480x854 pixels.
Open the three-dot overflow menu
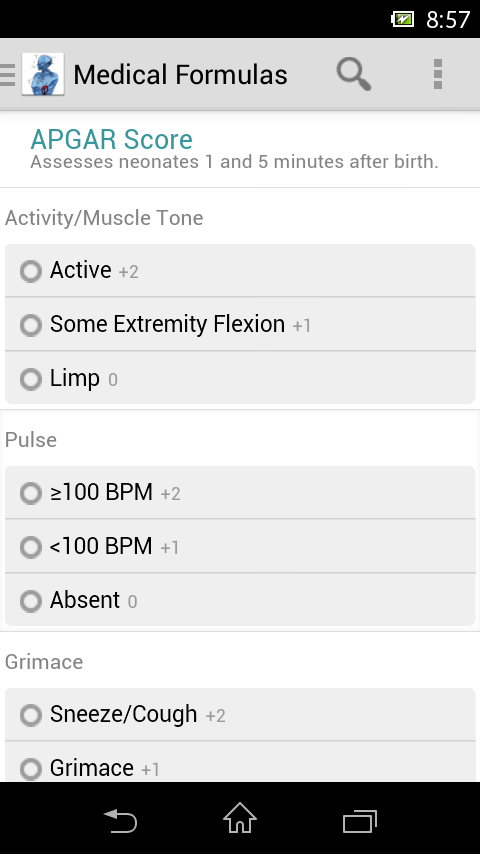point(438,74)
